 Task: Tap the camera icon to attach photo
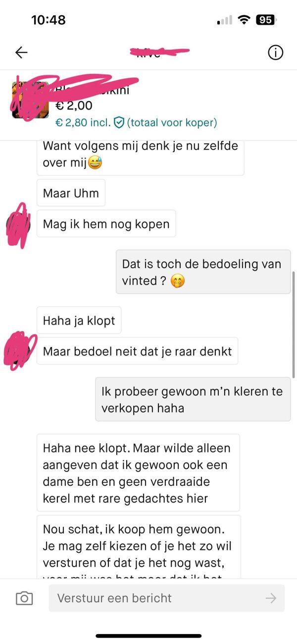(24, 598)
